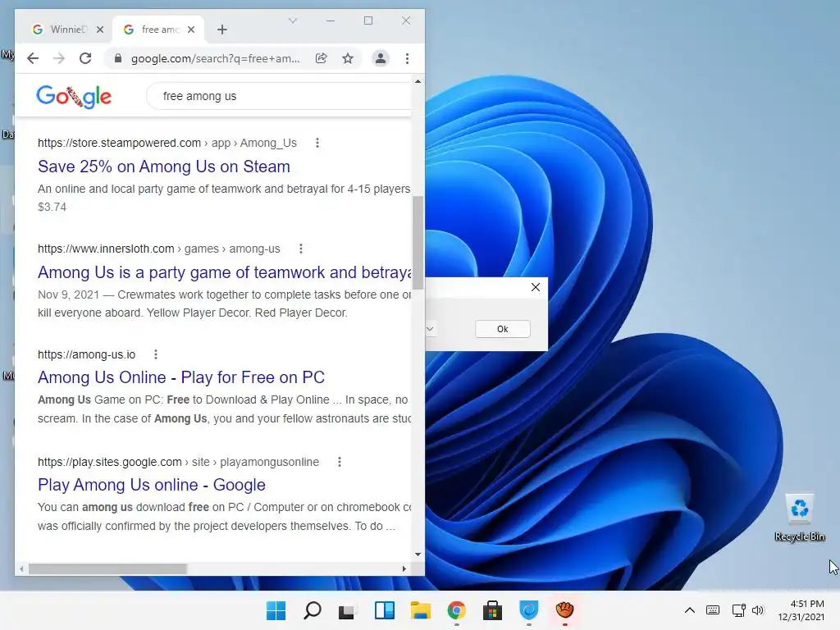
Task: Expand the dropdown arrow in the dialog
Action: 430,328
